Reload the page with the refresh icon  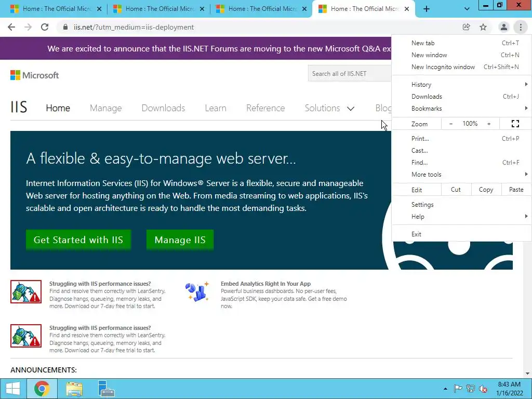pos(45,27)
